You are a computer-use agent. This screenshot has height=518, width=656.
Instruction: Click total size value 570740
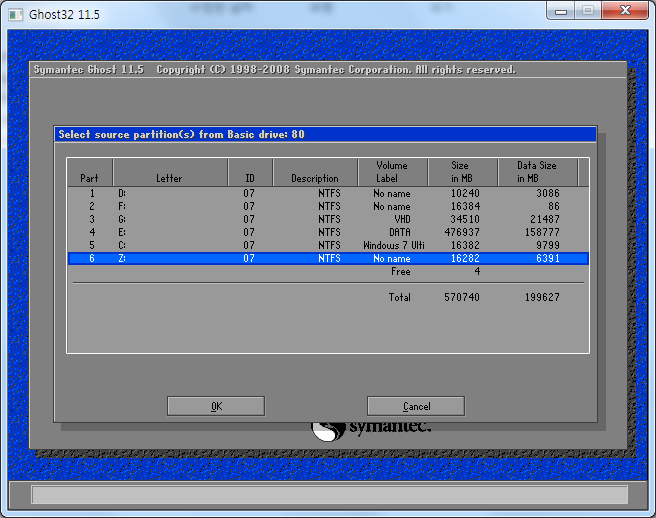point(462,297)
